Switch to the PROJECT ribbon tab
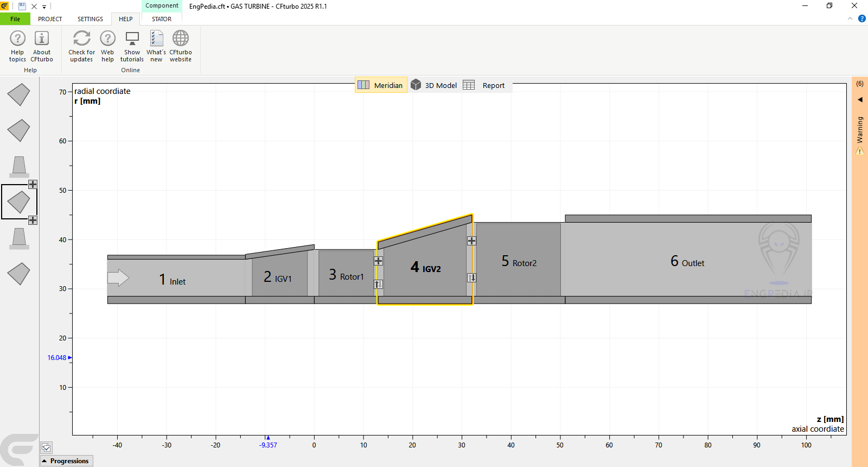This screenshot has height=467, width=868. [50, 19]
